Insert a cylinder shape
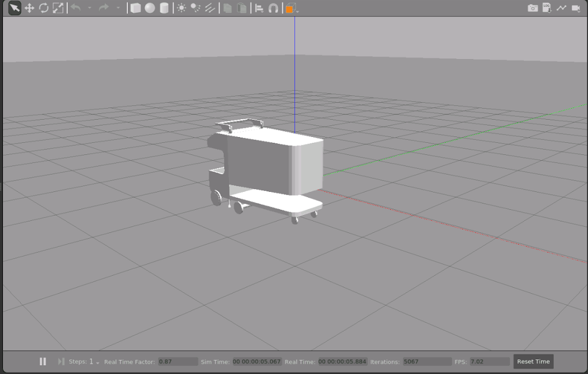The image size is (588, 374). tap(164, 8)
